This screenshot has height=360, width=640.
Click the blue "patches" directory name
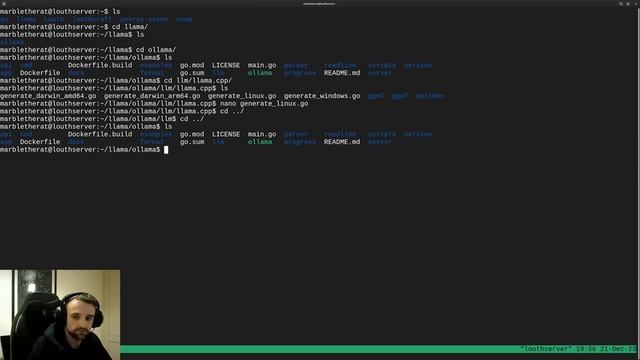(430, 96)
